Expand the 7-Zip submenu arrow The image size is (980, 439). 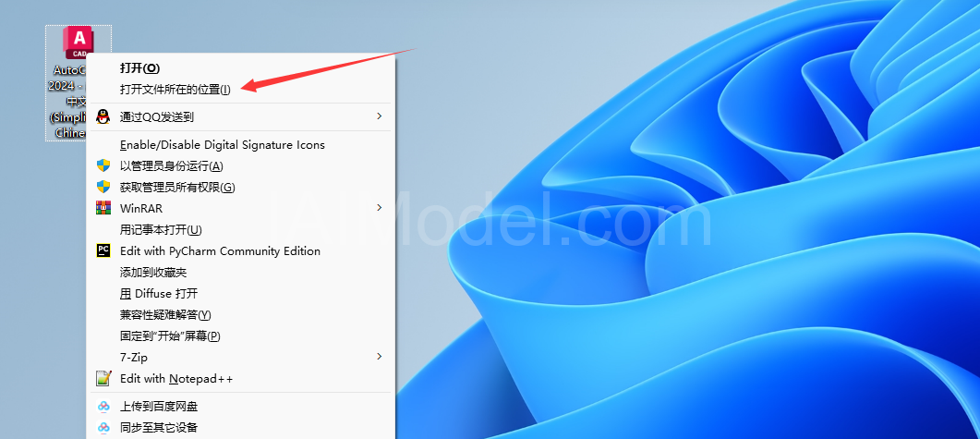pyautogui.click(x=379, y=357)
